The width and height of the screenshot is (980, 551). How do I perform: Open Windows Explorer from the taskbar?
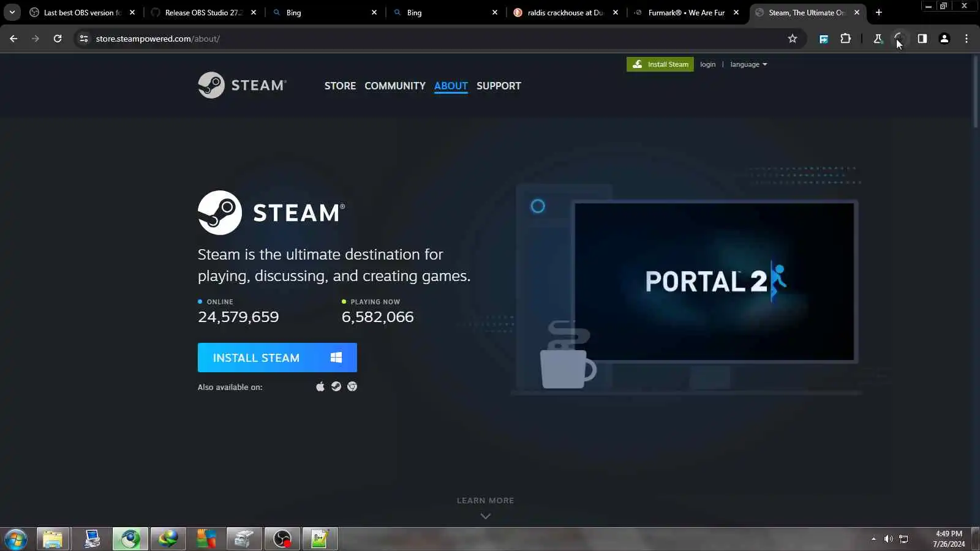tap(53, 539)
